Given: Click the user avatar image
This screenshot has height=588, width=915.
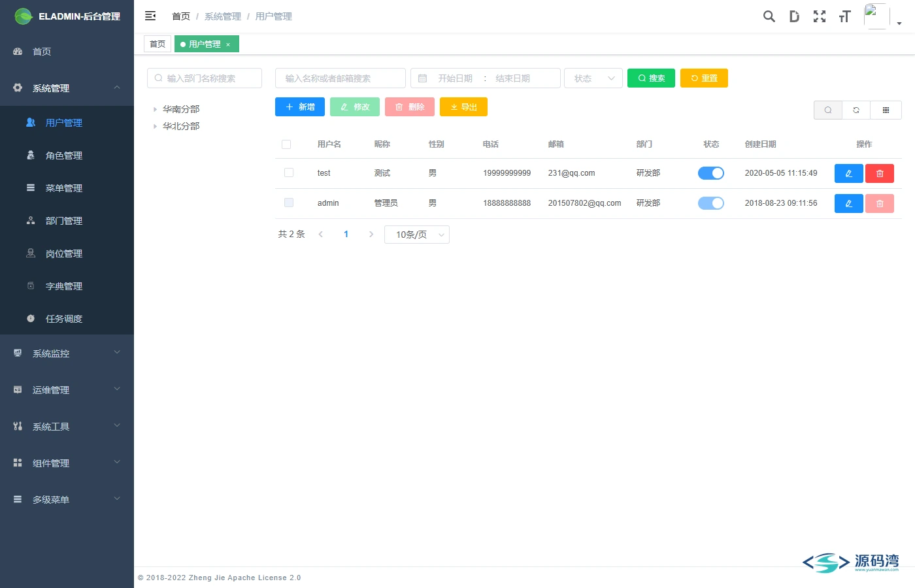Looking at the screenshot, I should coord(876,16).
